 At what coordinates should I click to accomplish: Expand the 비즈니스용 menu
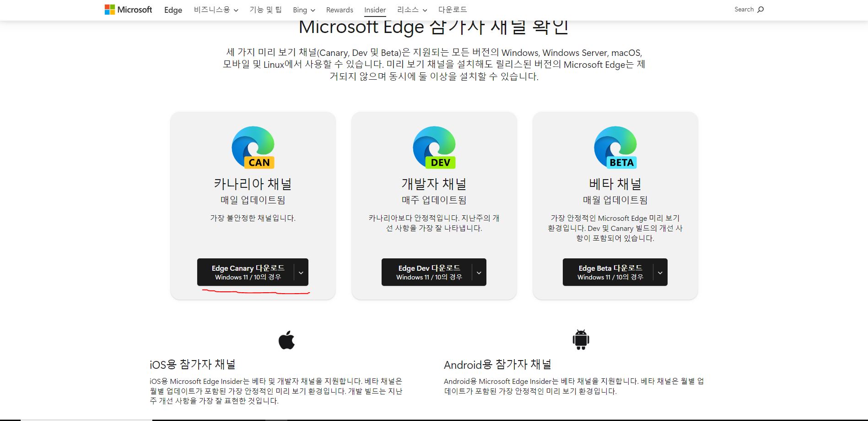click(x=216, y=10)
